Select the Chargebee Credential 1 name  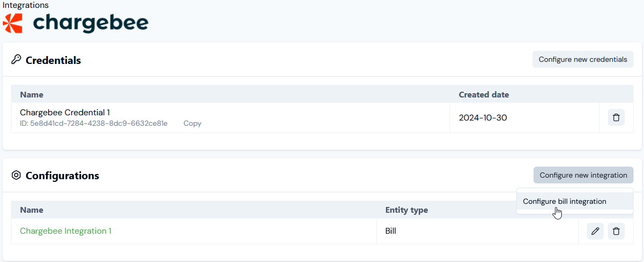click(65, 112)
